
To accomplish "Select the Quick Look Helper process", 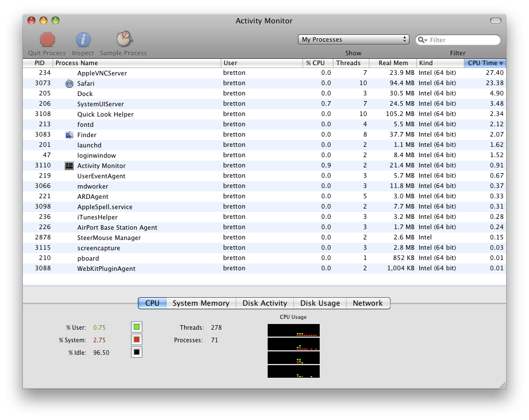I will [264, 114].
